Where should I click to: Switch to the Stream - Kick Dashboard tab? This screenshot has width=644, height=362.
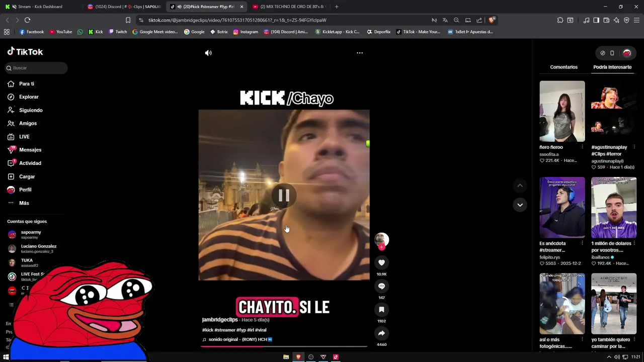coord(40,7)
